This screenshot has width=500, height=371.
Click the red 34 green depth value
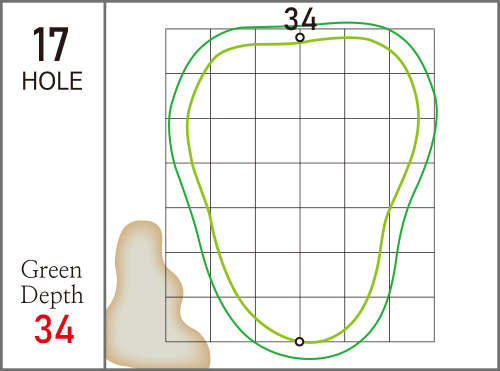(54, 329)
